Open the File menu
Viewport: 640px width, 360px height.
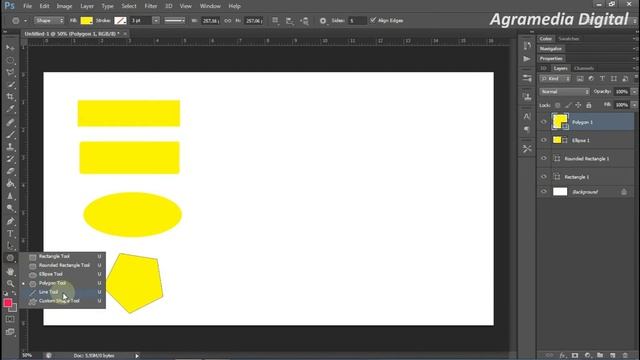point(27,6)
